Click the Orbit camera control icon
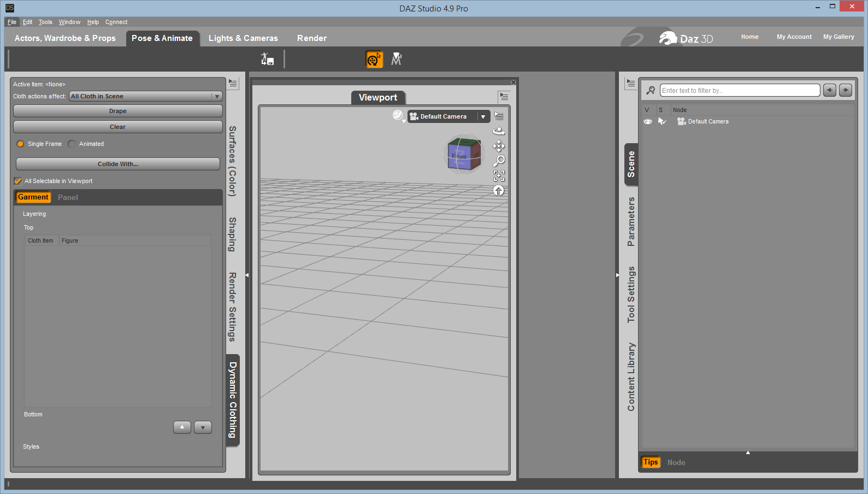Viewport: 868px width, 494px height. pos(499,131)
